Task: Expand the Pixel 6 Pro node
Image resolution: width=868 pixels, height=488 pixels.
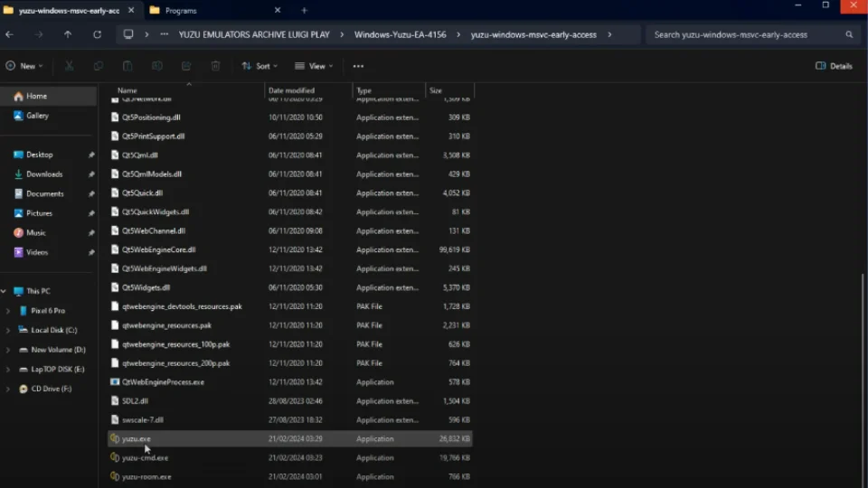Action: tap(8, 311)
